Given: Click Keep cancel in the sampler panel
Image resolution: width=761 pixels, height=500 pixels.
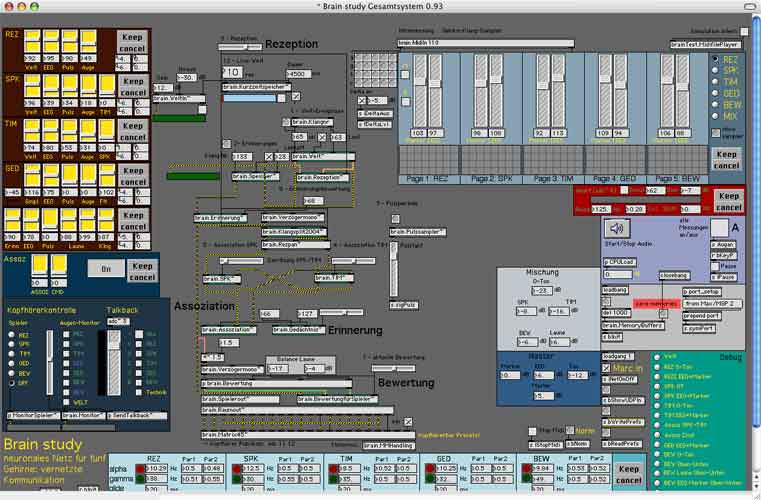Looking at the screenshot, I should 727,160.
